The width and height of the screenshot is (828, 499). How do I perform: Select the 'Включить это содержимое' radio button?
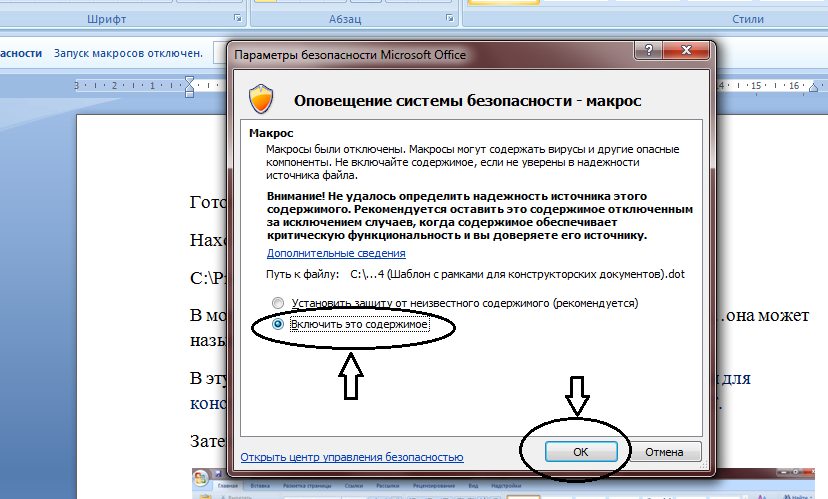pyautogui.click(x=278, y=324)
